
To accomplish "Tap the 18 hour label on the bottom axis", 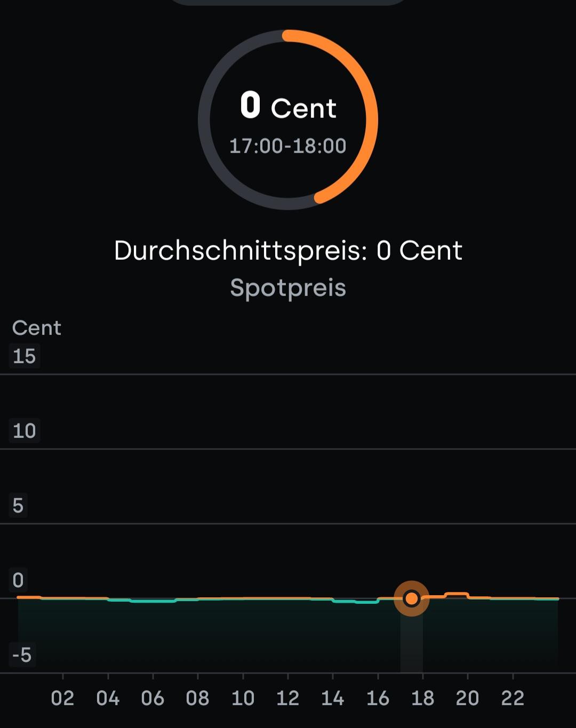I will coord(422,698).
